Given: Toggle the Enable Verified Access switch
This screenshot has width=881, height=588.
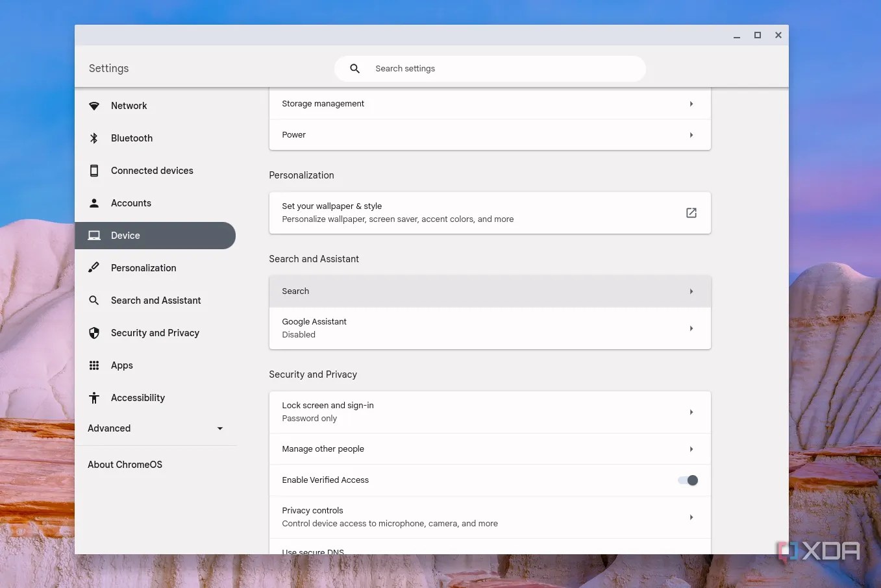Looking at the screenshot, I should (688, 480).
